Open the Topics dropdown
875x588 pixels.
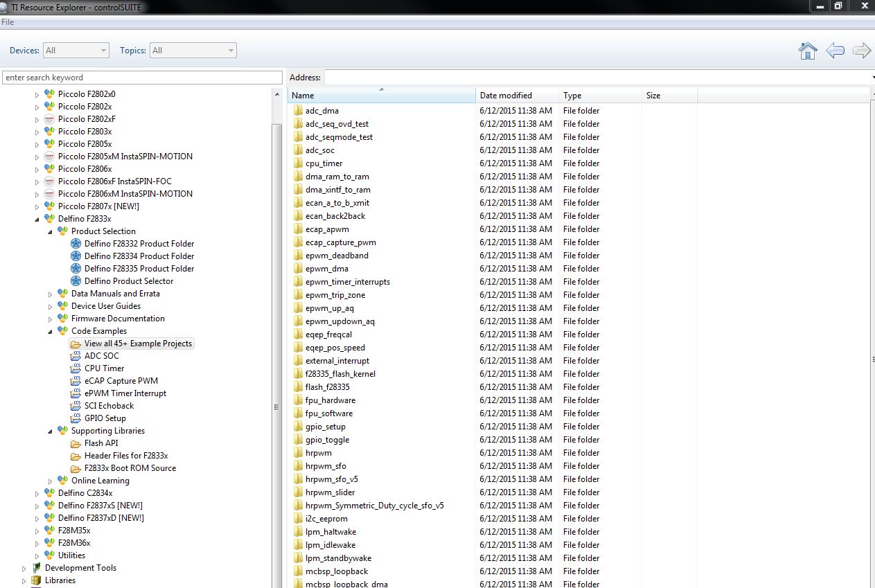(193, 51)
